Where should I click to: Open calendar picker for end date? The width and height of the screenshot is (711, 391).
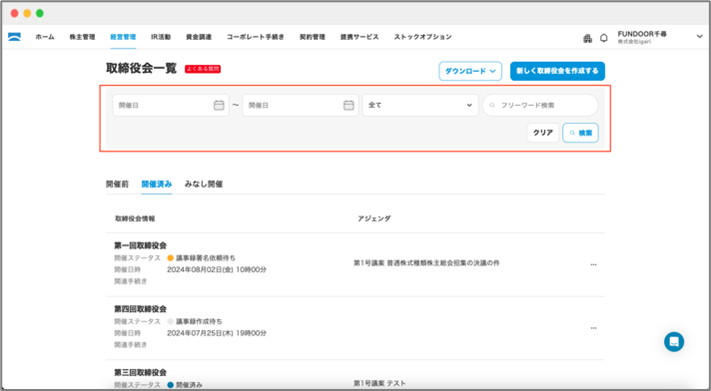point(348,105)
